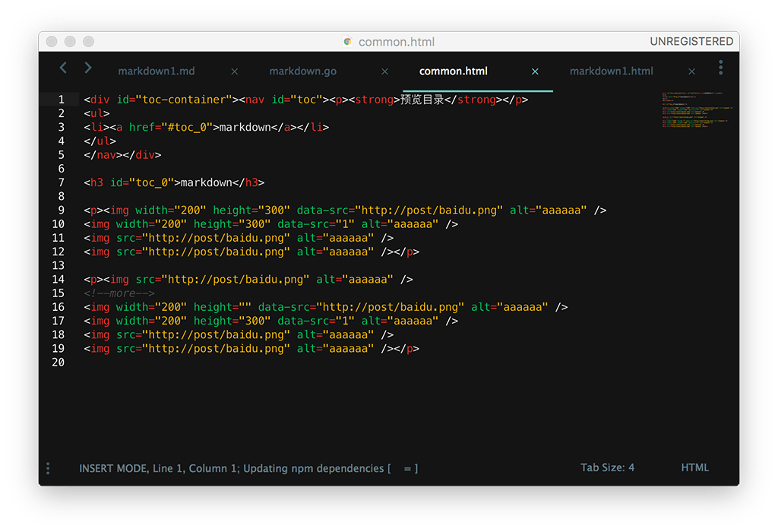Screen dimensions: 778x532
Task: Click the forward navigation arrow in tab bar
Action: [x=88, y=68]
